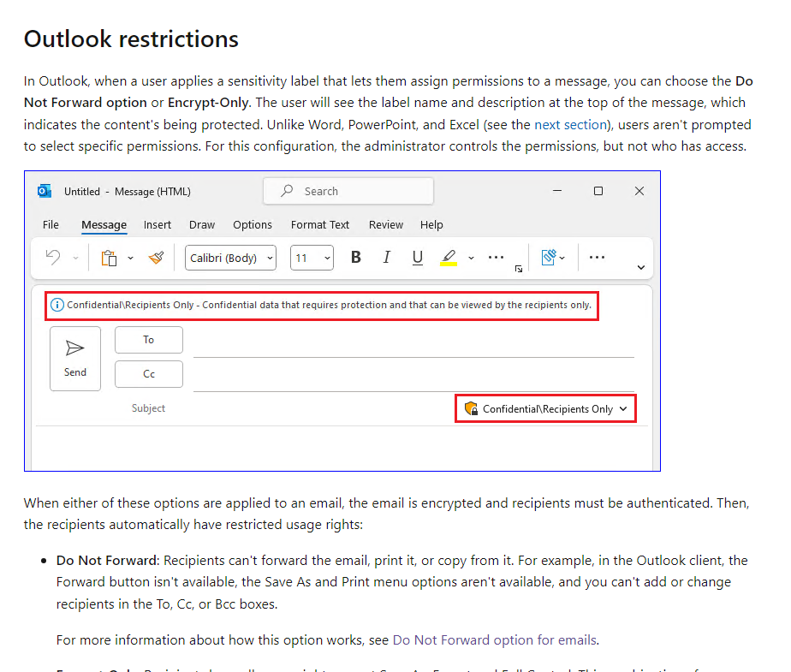Image resolution: width=791 pixels, height=672 pixels.
Task: Show more ribbon commands ellipsis
Action: click(x=597, y=258)
